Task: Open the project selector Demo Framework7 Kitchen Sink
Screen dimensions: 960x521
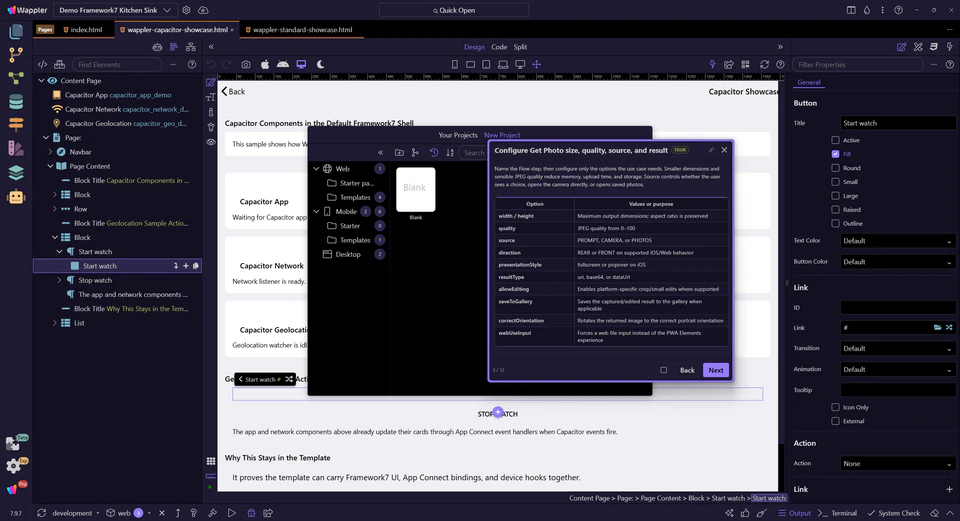Action: pos(114,10)
